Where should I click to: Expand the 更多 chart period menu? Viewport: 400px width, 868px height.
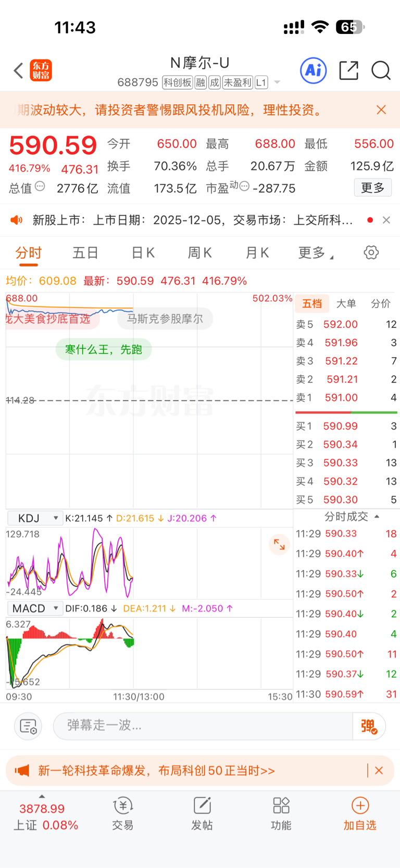[x=316, y=253]
